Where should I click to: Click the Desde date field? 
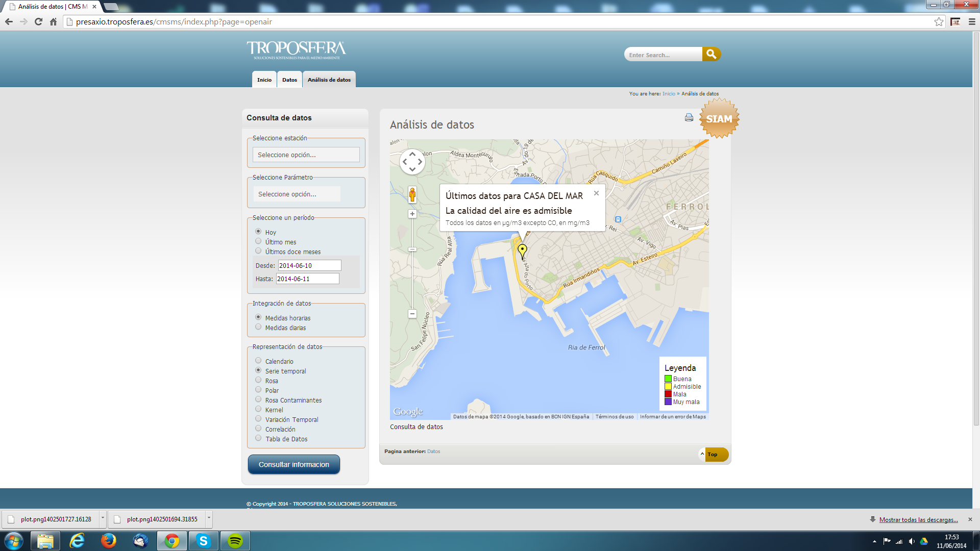coord(309,265)
